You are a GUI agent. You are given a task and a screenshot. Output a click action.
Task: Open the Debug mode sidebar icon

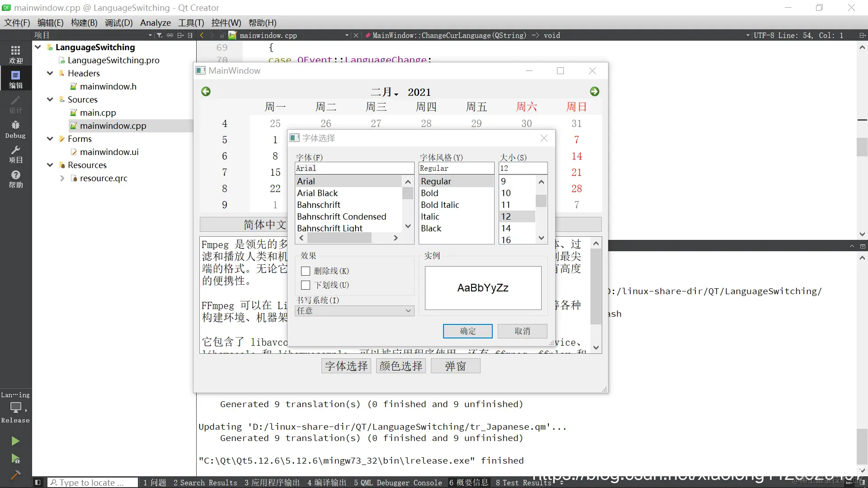pos(15,129)
